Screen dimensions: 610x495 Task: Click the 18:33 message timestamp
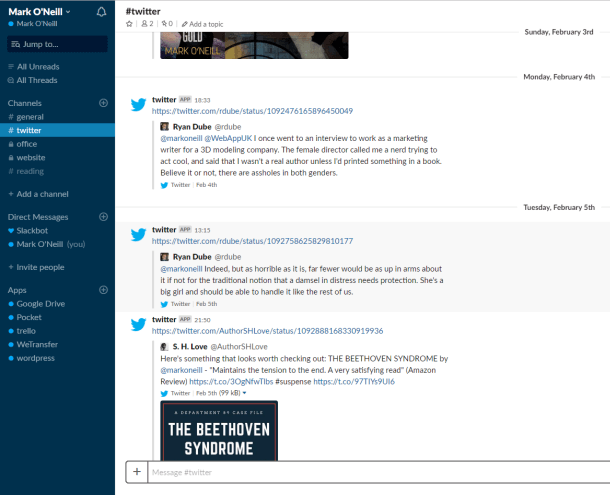[x=202, y=100]
